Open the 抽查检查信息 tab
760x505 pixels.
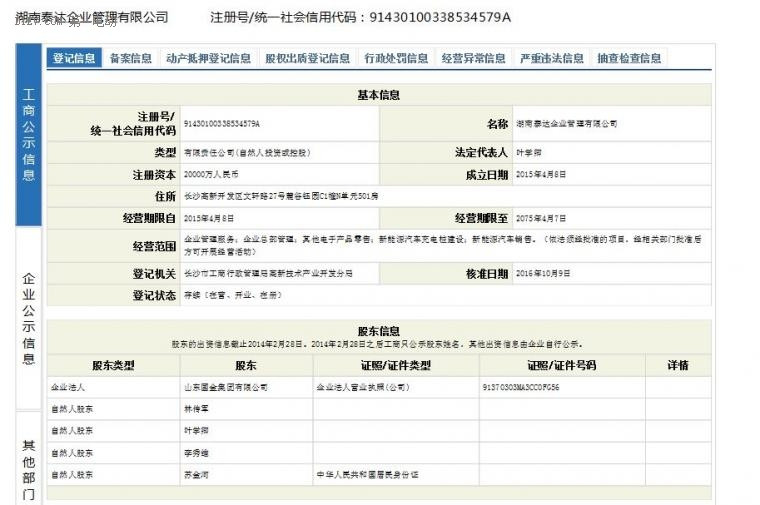pos(629,58)
